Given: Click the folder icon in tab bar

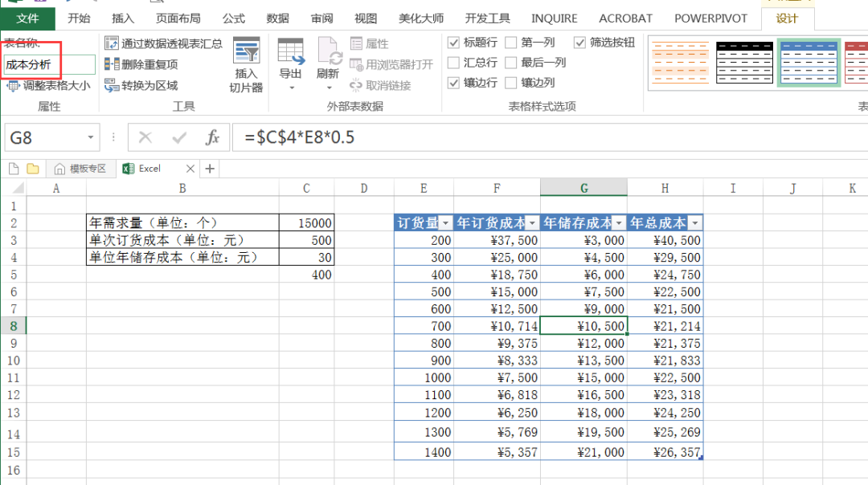Looking at the screenshot, I should [33, 169].
